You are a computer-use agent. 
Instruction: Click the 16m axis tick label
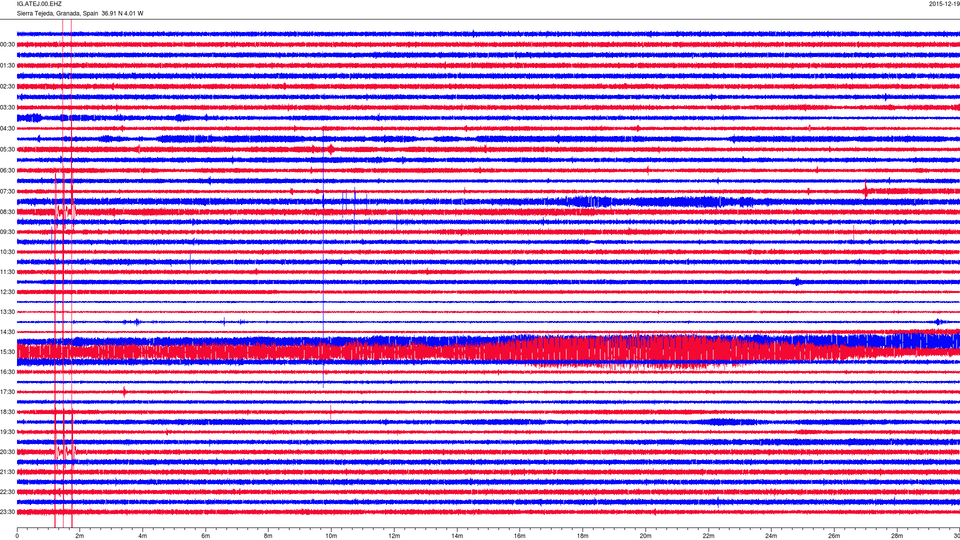[x=520, y=536]
